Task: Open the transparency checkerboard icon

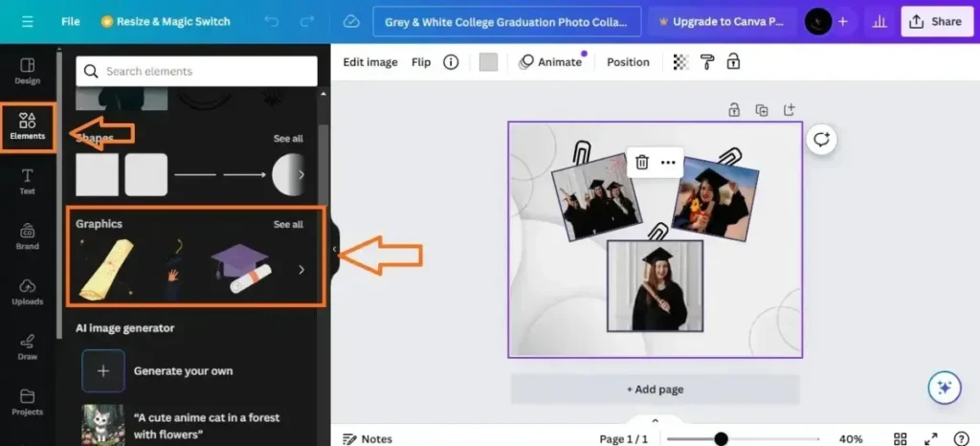Action: pos(680,62)
